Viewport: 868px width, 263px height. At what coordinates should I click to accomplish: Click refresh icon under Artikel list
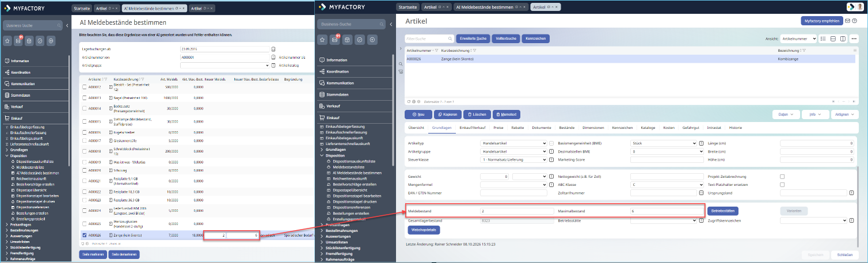click(408, 101)
